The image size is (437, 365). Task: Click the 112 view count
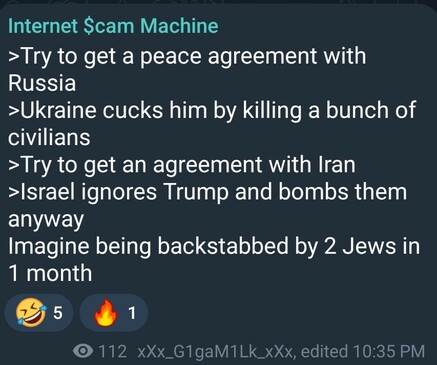click(x=113, y=351)
